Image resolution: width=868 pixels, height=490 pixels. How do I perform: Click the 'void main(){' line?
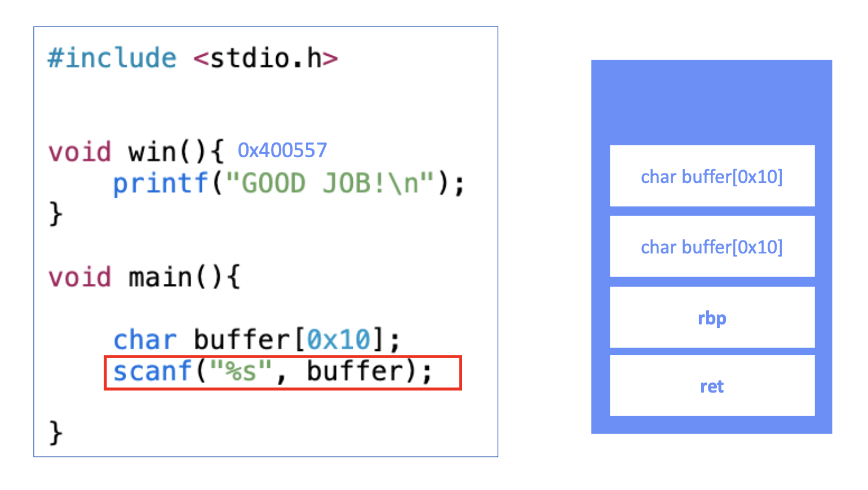click(x=144, y=277)
